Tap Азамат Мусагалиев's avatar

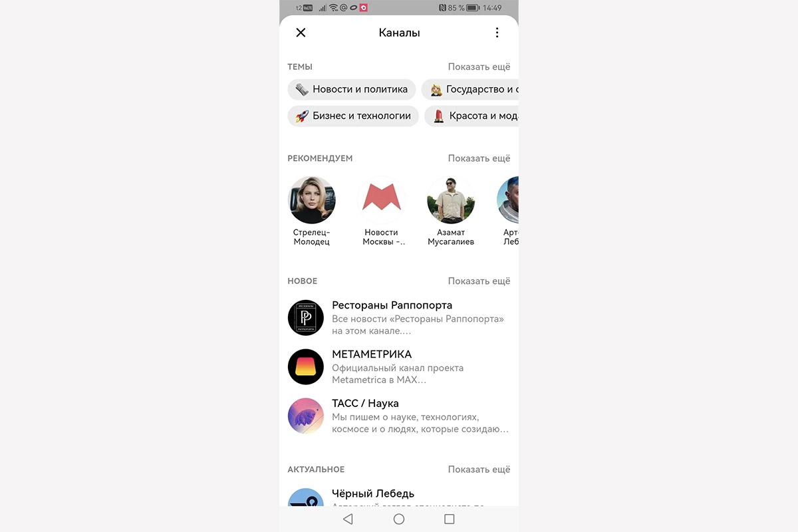pyautogui.click(x=451, y=199)
